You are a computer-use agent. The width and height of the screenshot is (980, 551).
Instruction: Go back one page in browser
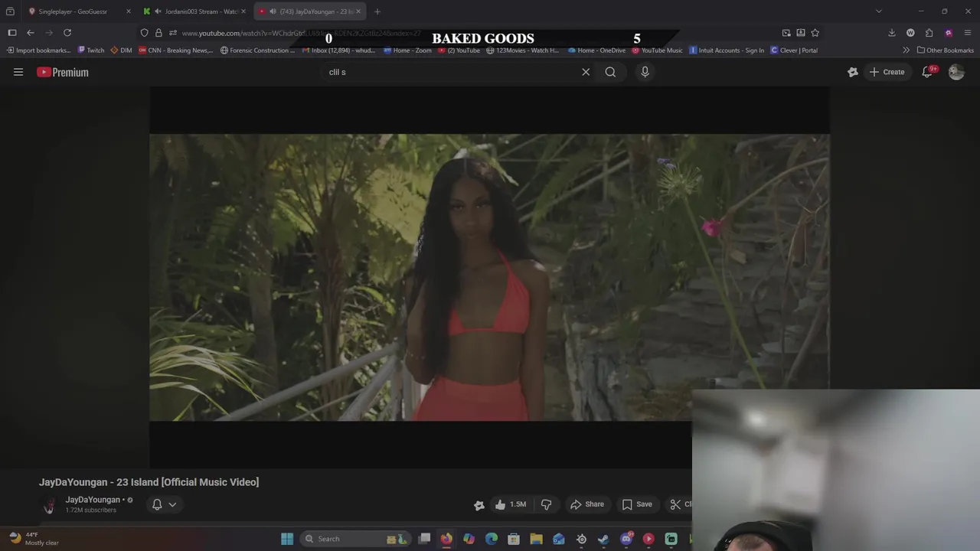pos(31,33)
